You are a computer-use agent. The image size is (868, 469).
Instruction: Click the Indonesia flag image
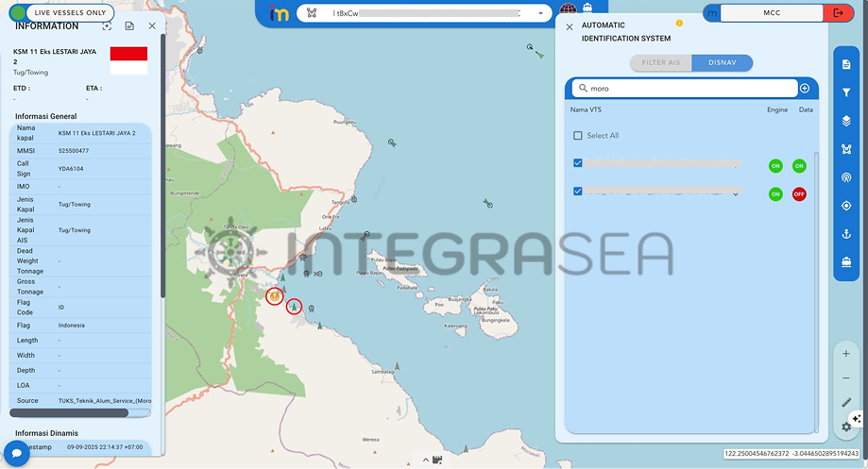click(128, 60)
